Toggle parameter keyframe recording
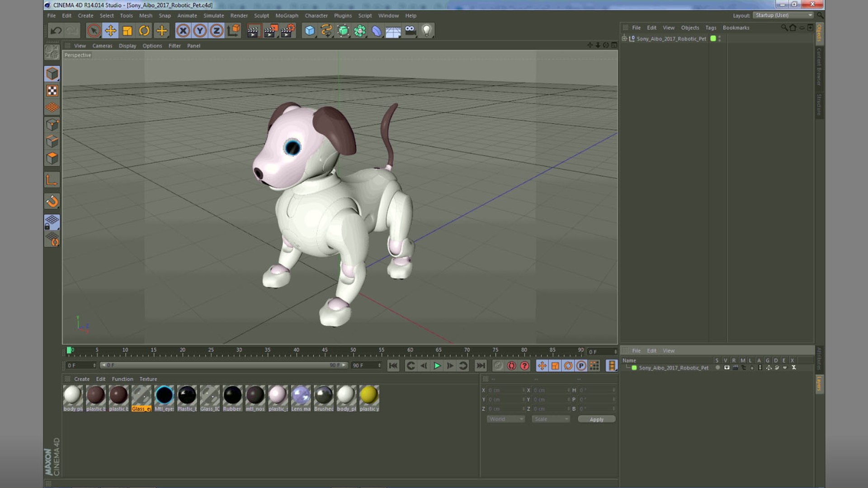 click(581, 366)
